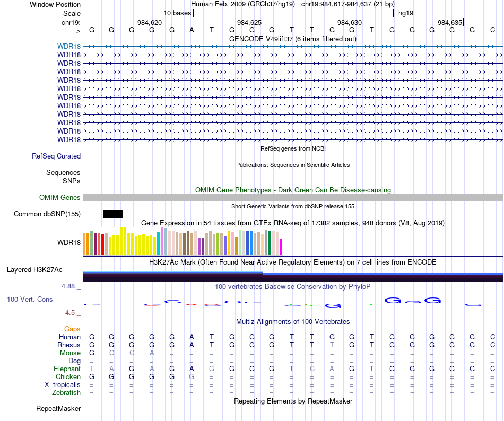Click the Gaps label in Multiz alignment

tap(72, 329)
